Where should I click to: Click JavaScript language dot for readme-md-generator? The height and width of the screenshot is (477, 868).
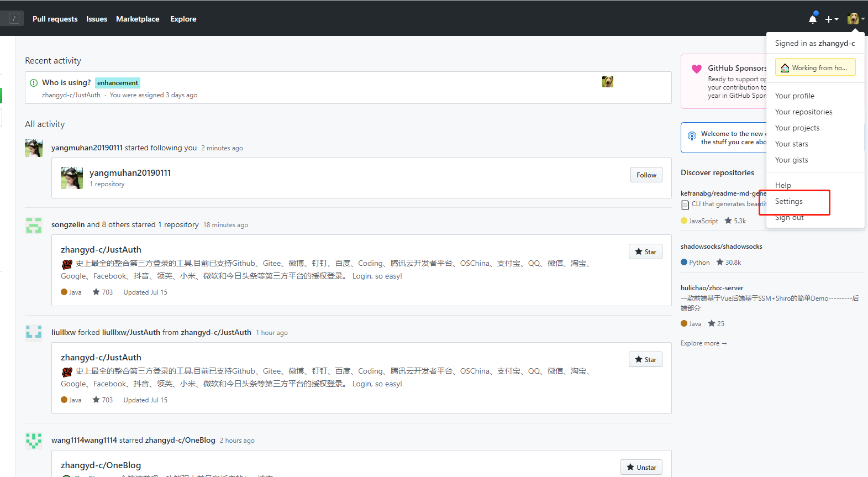tap(684, 221)
